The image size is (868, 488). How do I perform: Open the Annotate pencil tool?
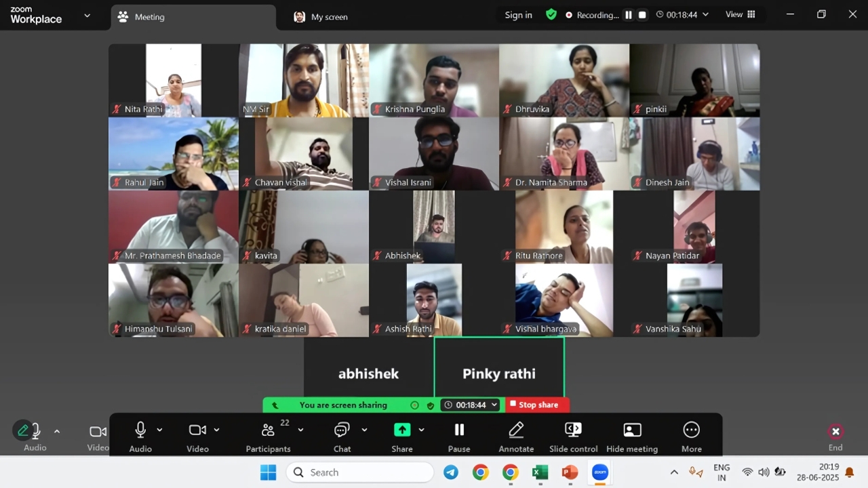coord(516,430)
